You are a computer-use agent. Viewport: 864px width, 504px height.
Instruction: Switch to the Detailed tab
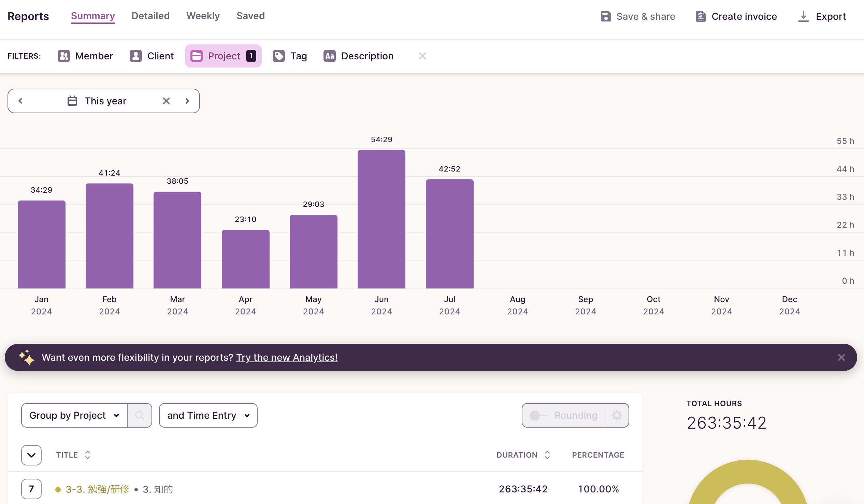[x=150, y=16]
